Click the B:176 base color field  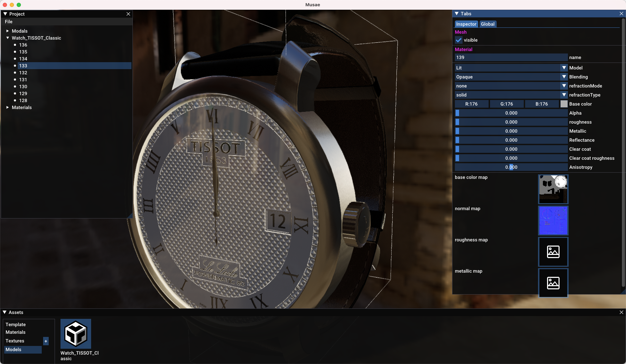click(542, 104)
